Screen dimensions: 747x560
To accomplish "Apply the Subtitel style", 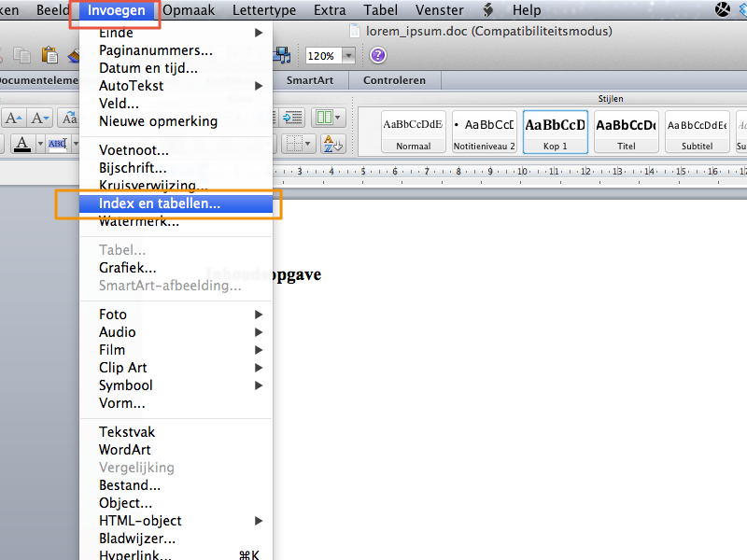I will click(697, 132).
